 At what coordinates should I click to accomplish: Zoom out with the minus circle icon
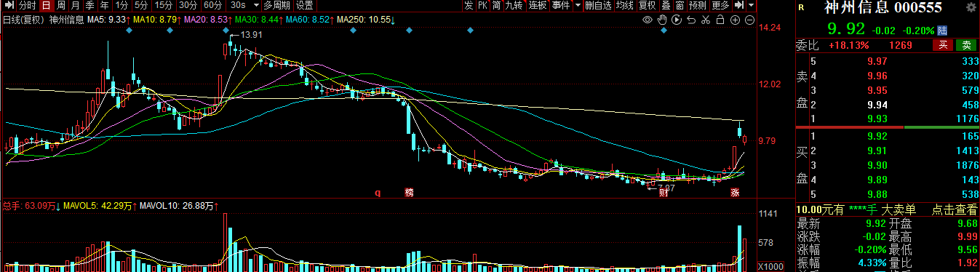point(750,20)
